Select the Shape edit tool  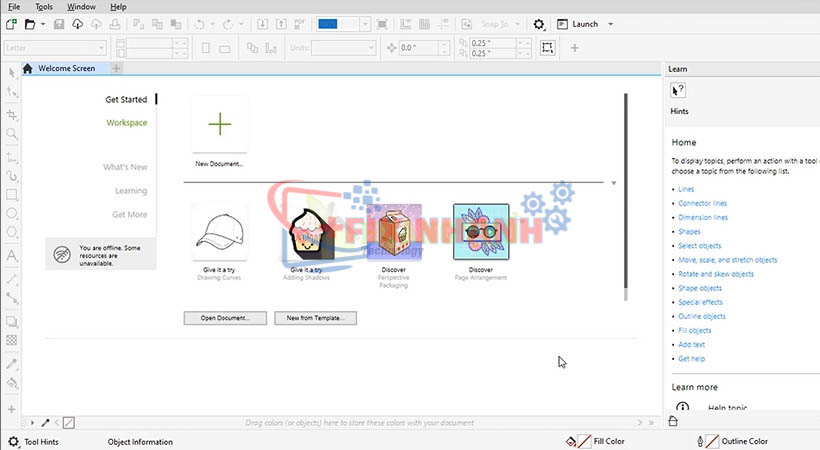pyautogui.click(x=12, y=93)
